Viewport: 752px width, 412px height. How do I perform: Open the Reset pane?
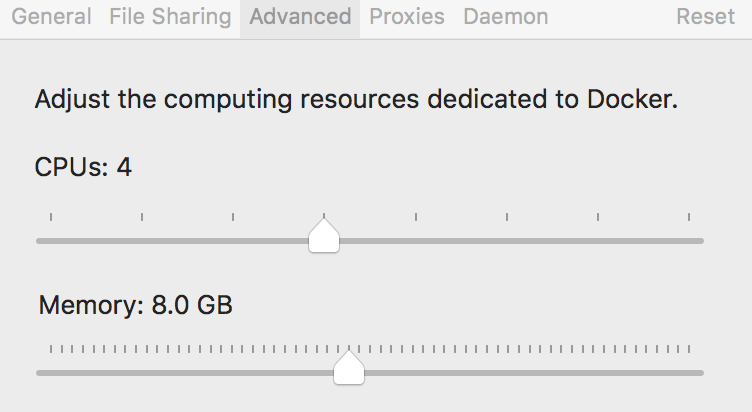click(705, 17)
